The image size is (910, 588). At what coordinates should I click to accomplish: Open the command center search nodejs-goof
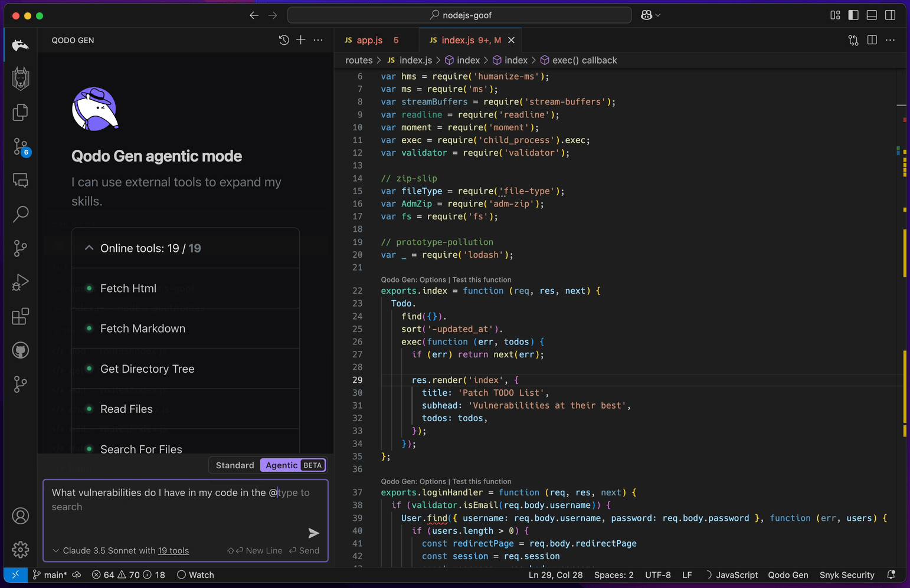(x=459, y=15)
